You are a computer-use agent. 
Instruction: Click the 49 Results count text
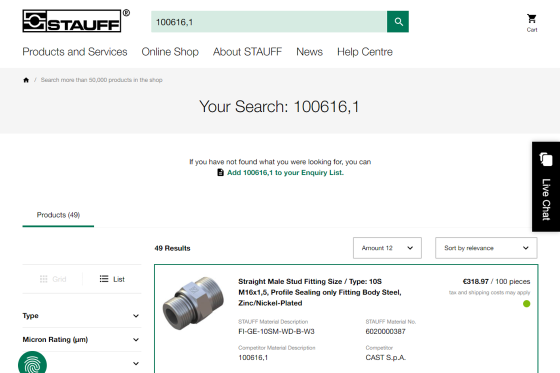pos(172,248)
